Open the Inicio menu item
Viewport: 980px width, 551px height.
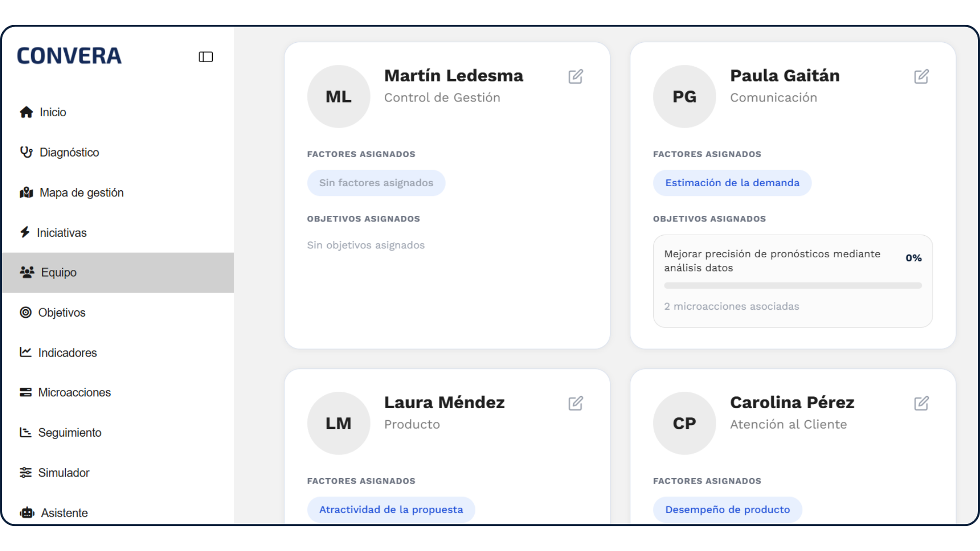tap(118, 112)
